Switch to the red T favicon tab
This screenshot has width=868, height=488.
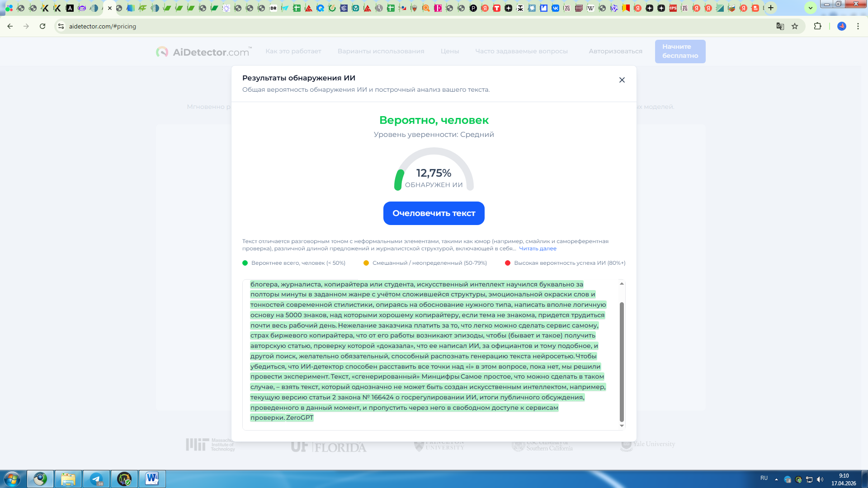click(496, 8)
